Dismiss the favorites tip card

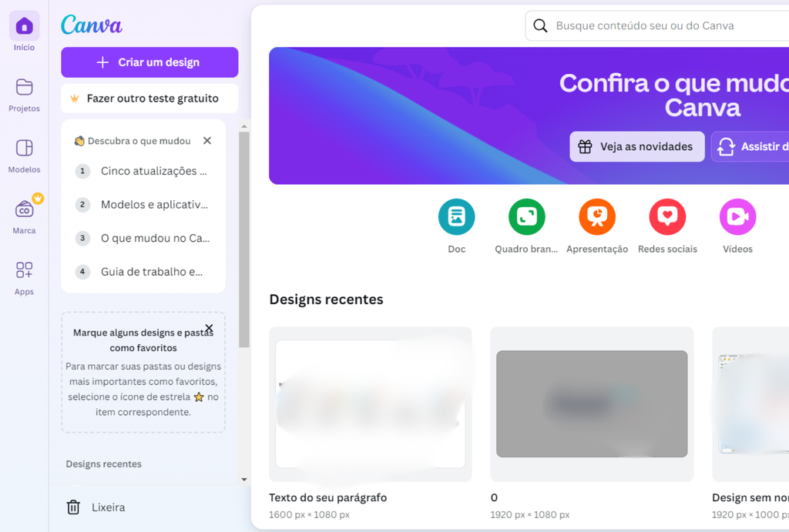(x=210, y=328)
